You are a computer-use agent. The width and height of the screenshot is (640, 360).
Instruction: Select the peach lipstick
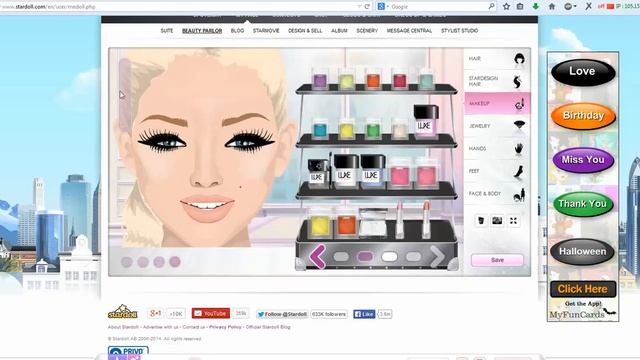tap(426, 220)
